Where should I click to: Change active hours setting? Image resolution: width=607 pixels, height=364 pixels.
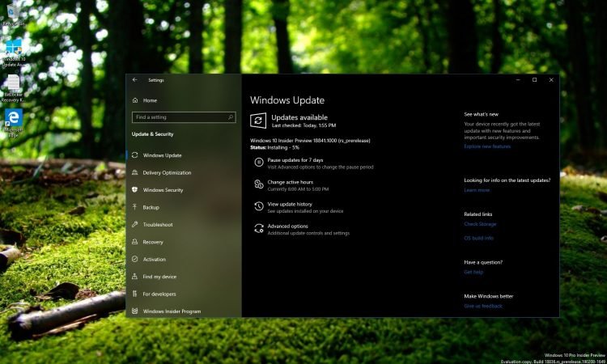click(x=290, y=182)
